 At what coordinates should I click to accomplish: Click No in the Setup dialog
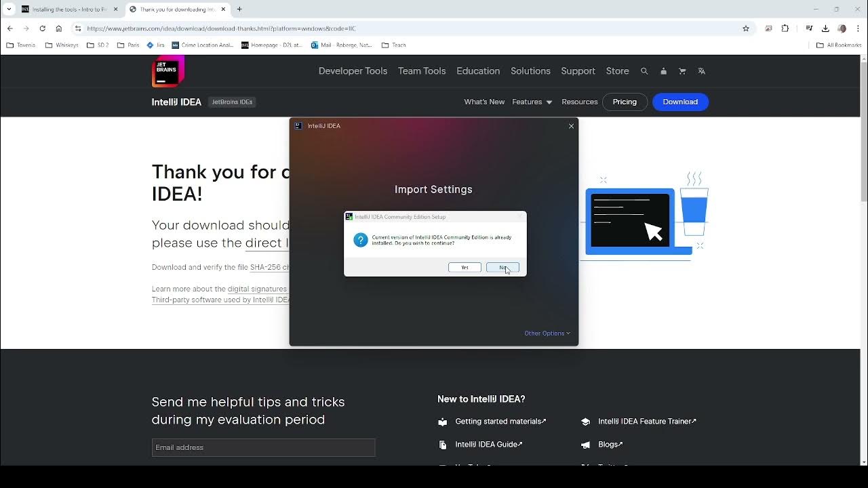coord(502,268)
